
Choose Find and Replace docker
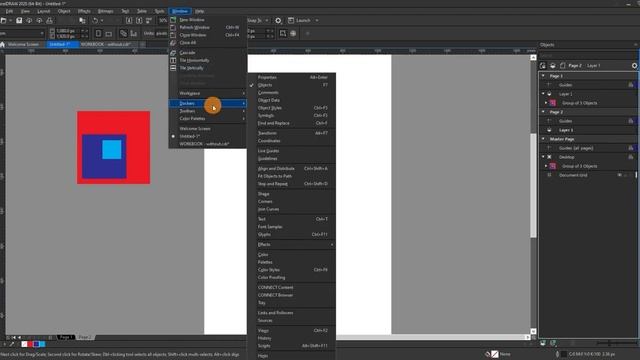coord(292,123)
